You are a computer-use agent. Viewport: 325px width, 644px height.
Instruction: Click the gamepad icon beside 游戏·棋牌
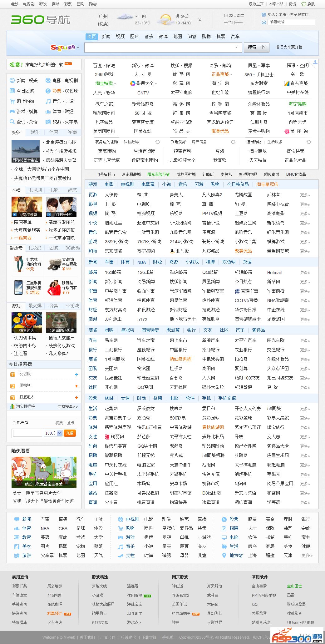[x=12, y=111]
